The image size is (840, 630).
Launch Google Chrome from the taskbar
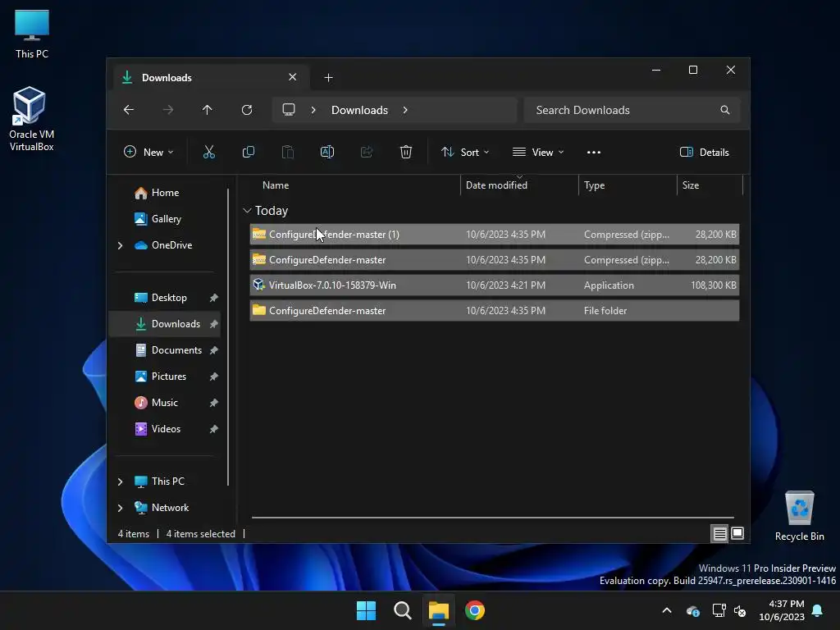(x=475, y=610)
